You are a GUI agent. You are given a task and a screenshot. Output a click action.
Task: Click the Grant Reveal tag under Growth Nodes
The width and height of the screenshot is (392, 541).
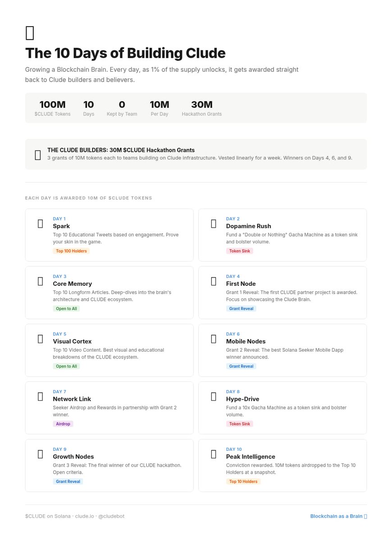coord(68,482)
